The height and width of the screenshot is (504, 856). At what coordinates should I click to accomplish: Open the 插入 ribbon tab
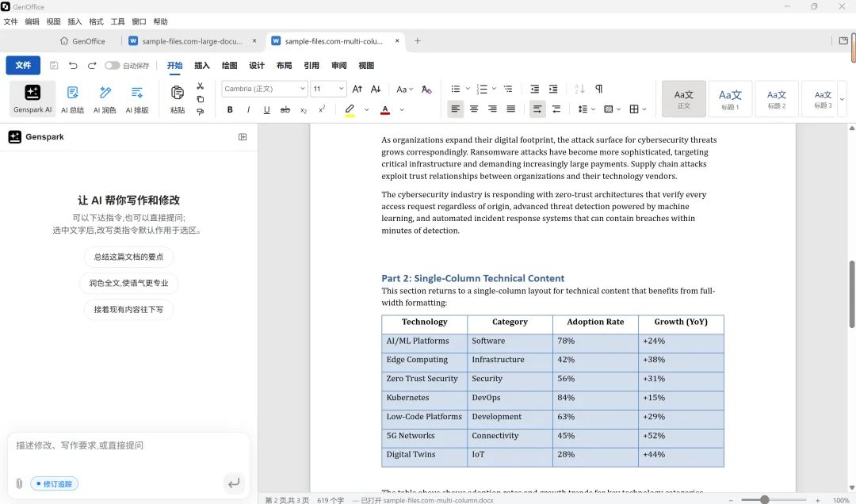[x=202, y=66]
